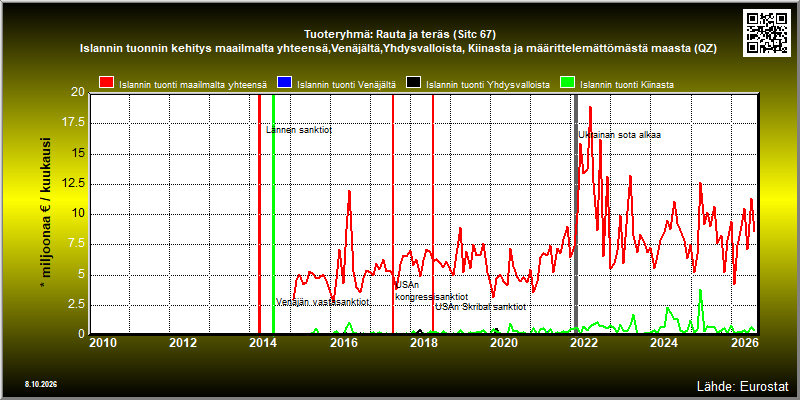800x400 pixels.
Task: Select legend text 'Islannin tuonti maailmalta yhteensä'
Action: (193, 85)
